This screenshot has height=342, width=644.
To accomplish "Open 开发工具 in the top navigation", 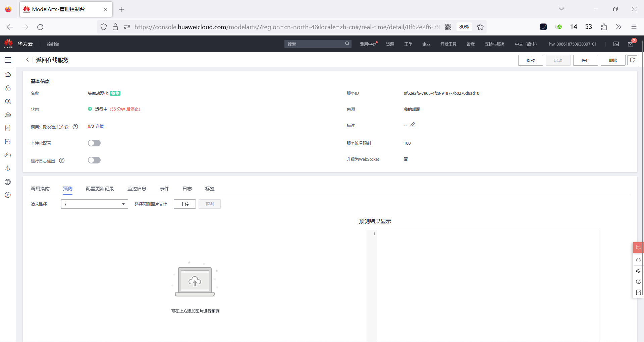I will pos(448,44).
